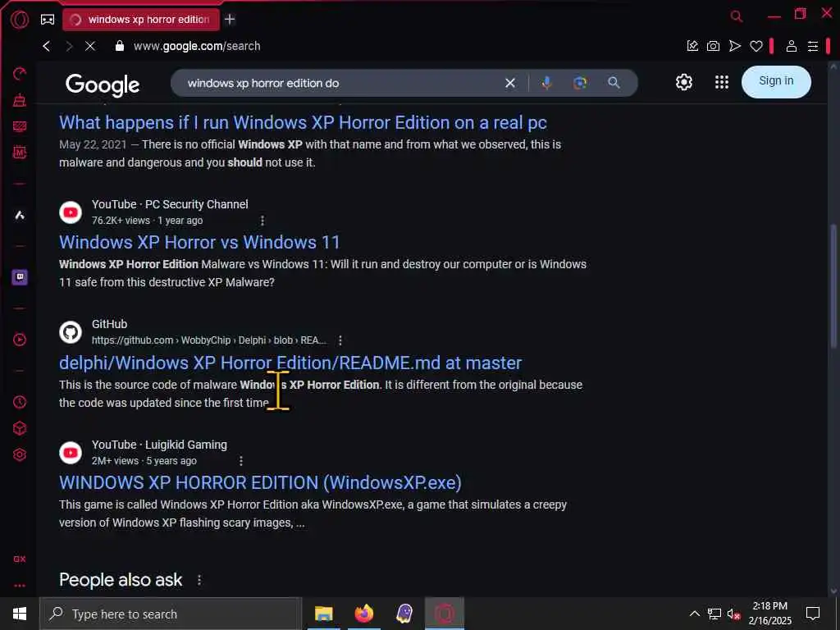Open 'Windows XP Horror vs Windows 11' video result

[199, 242]
